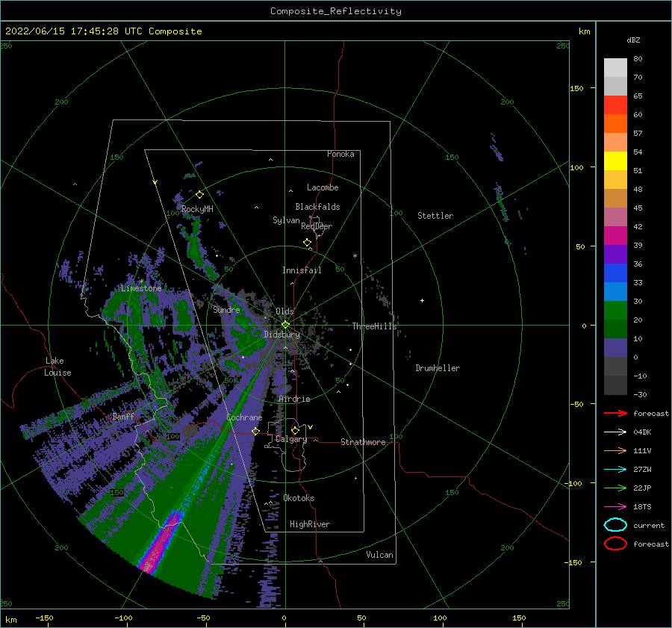Screen dimensions: 672x628
Task: Click the yellow diamond marker near RockyMH
Action: (x=199, y=195)
